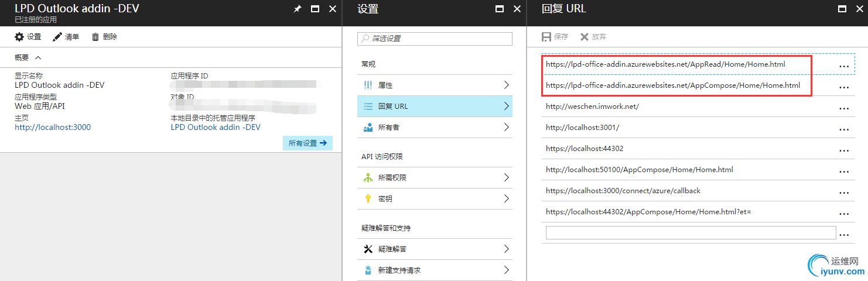Pin the LPD Outlook addin blade

tap(297, 9)
